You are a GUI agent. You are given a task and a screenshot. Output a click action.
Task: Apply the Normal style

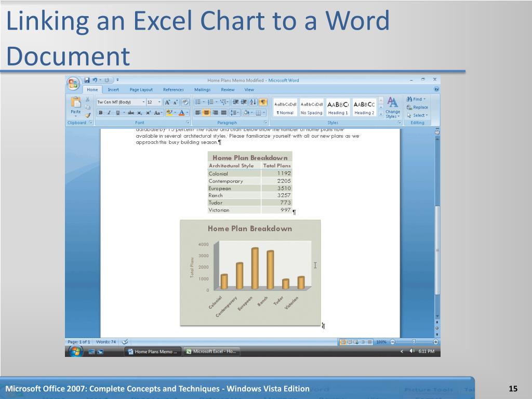pyautogui.click(x=285, y=108)
